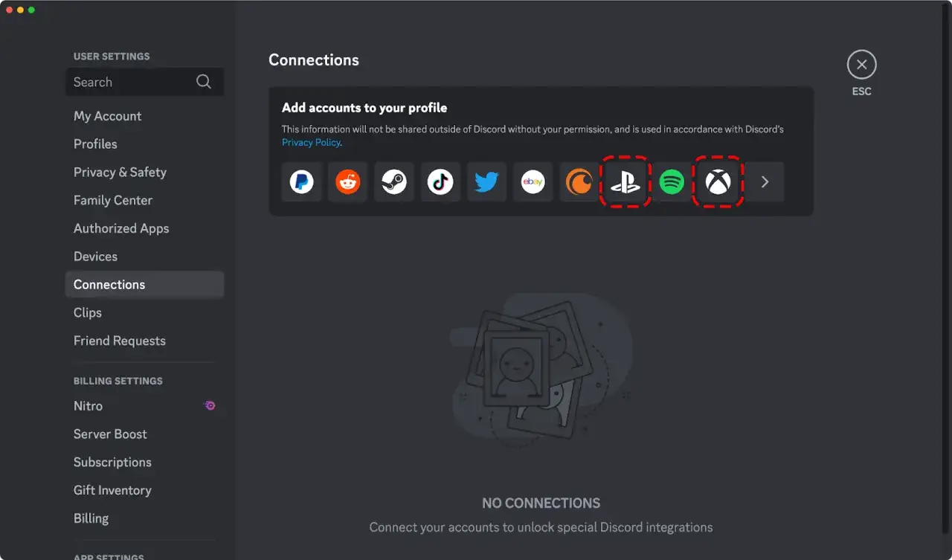Image resolution: width=952 pixels, height=560 pixels.
Task: Connect eBay account icon
Action: [533, 182]
